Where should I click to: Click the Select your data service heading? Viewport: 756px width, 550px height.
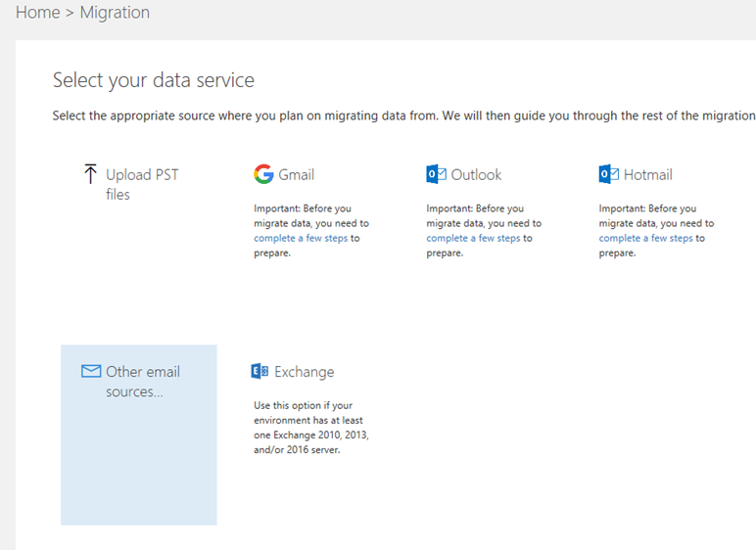[x=154, y=80]
